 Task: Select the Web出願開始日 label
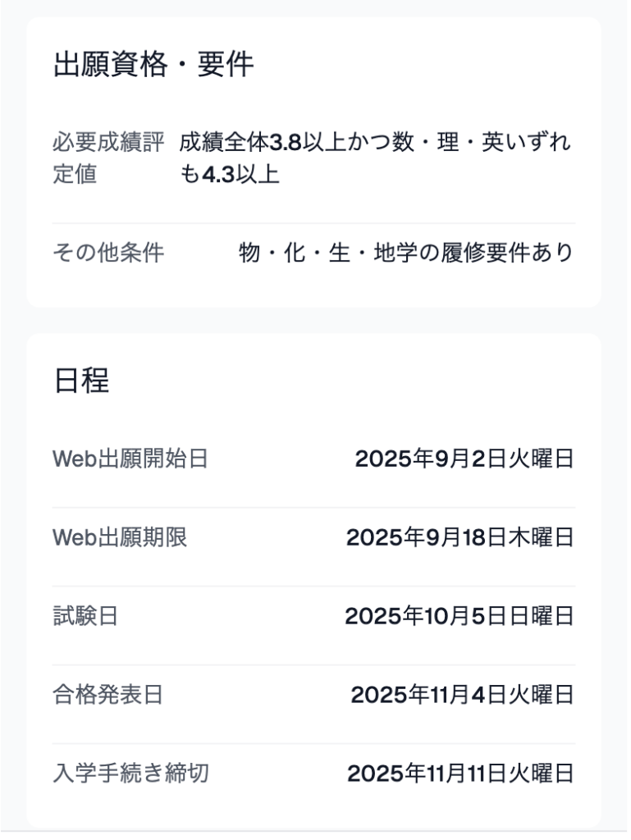click(130, 459)
